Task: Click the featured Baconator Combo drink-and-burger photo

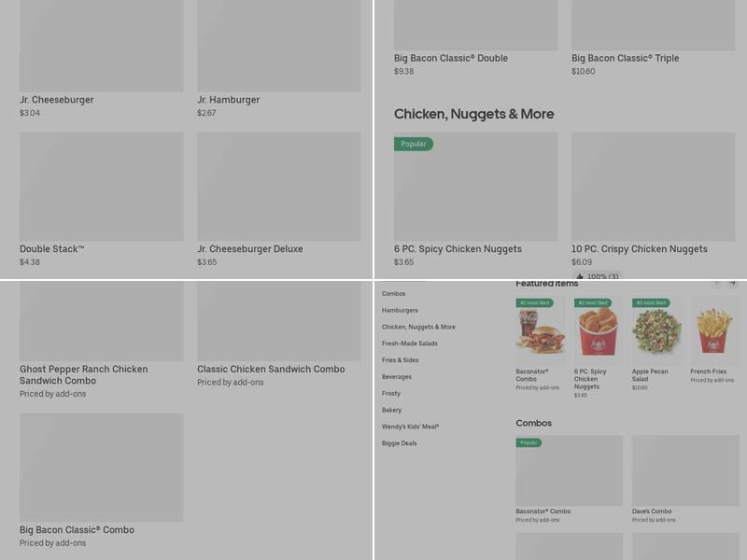Action: click(541, 330)
